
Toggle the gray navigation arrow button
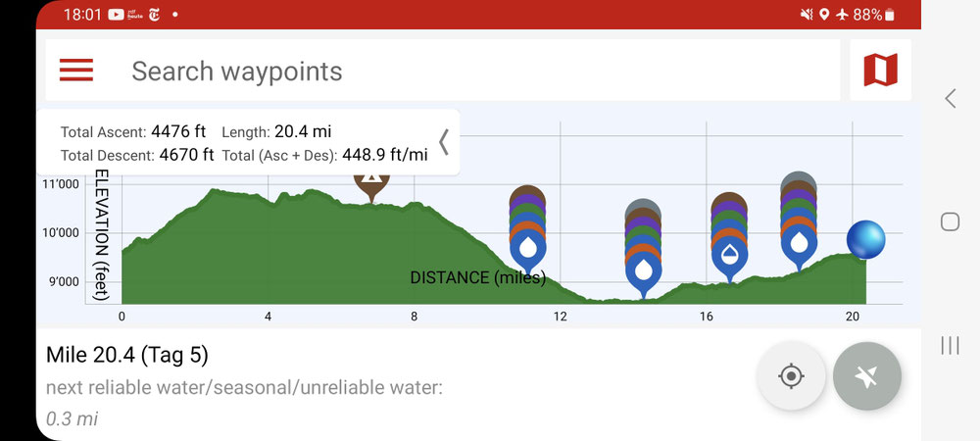click(867, 376)
